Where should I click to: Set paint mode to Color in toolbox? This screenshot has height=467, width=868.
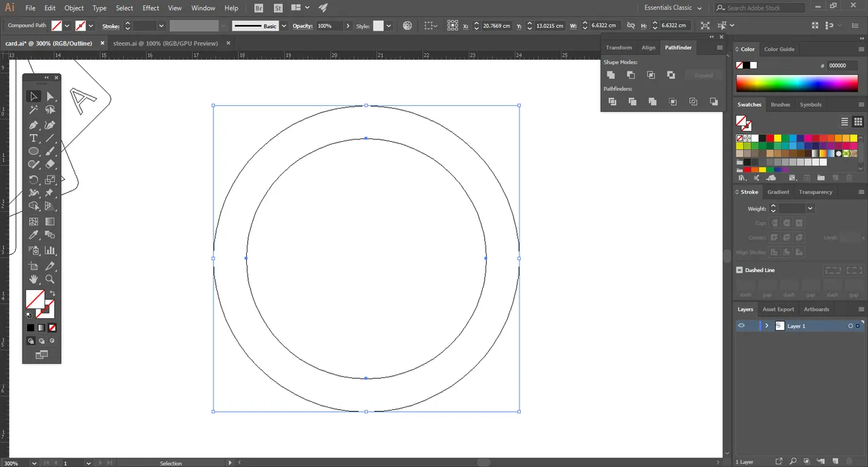pos(31,328)
